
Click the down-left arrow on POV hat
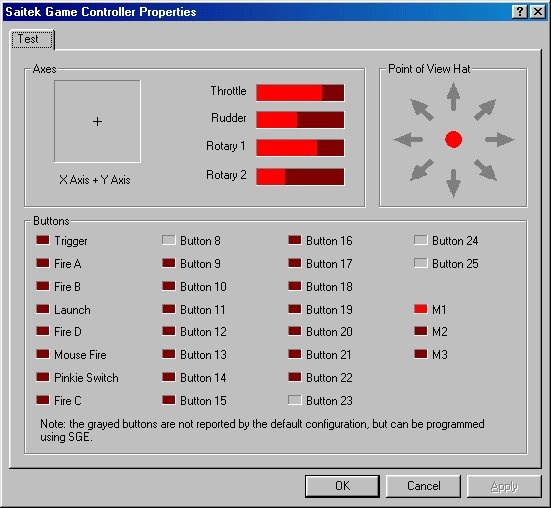pos(422,170)
